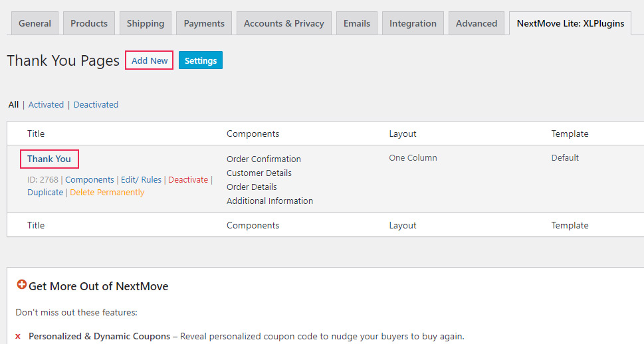The height and width of the screenshot is (344, 644).
Task: Duplicate the Thank You page
Action: 45,193
